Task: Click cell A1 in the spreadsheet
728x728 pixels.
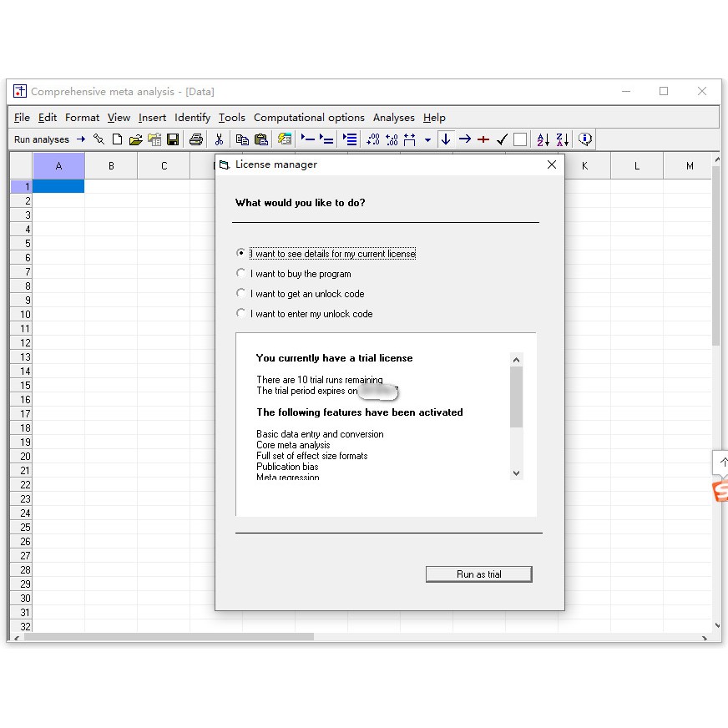Action: tap(58, 186)
